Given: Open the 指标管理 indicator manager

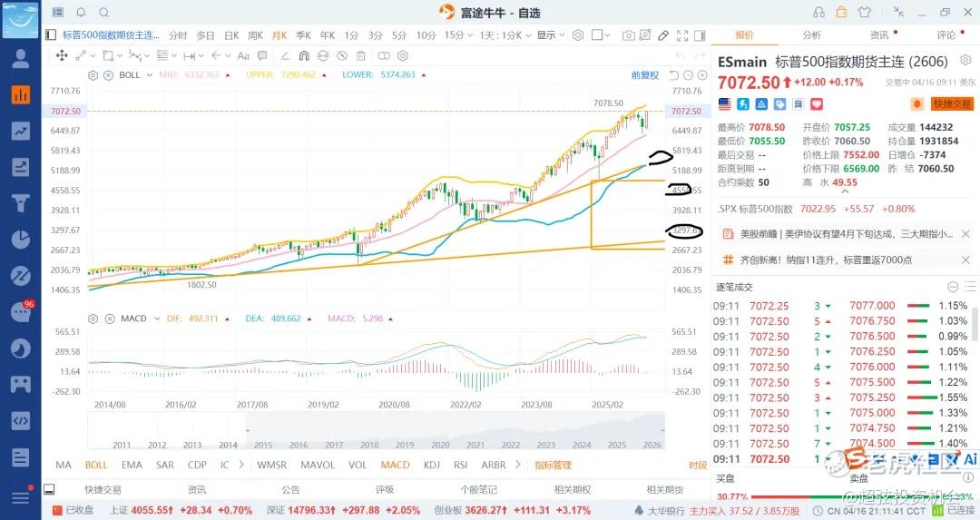Looking at the screenshot, I should coord(553,466).
